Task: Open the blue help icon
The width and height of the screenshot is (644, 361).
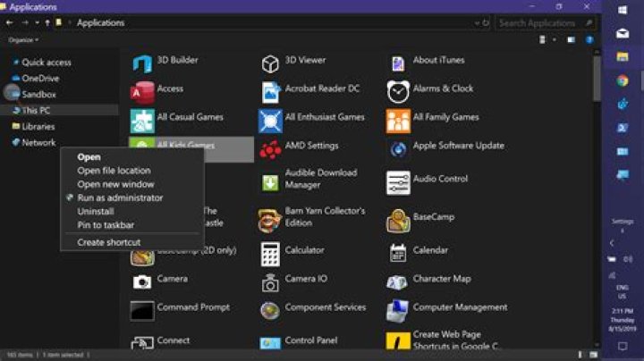Action: (x=589, y=40)
